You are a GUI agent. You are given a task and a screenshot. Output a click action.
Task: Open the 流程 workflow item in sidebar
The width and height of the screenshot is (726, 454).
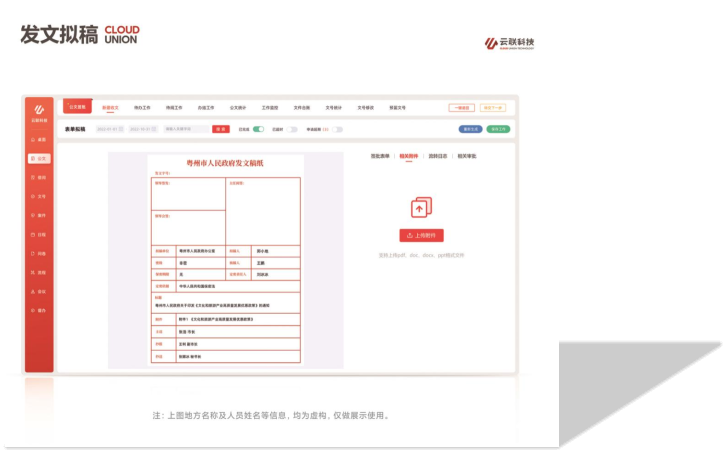[x=39, y=272]
